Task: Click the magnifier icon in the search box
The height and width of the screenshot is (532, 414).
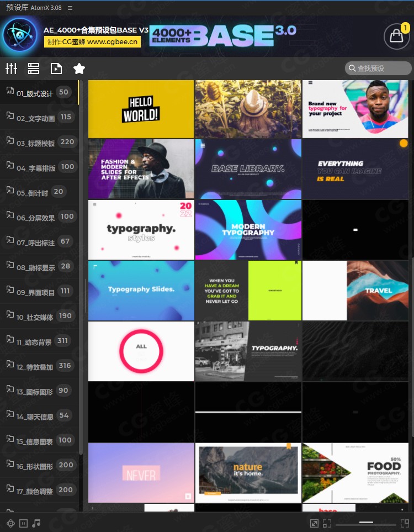Action: (352, 68)
